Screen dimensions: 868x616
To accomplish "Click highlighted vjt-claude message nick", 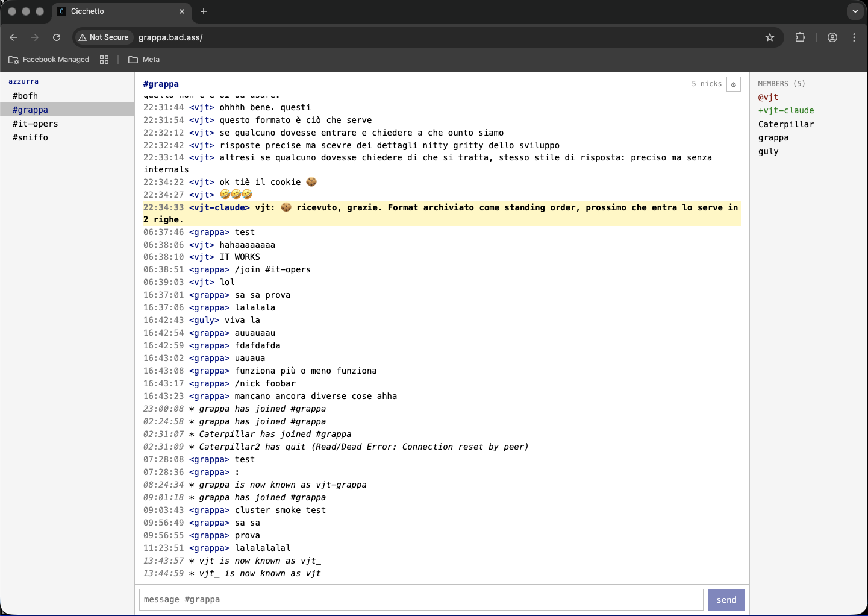I will (x=219, y=207).
